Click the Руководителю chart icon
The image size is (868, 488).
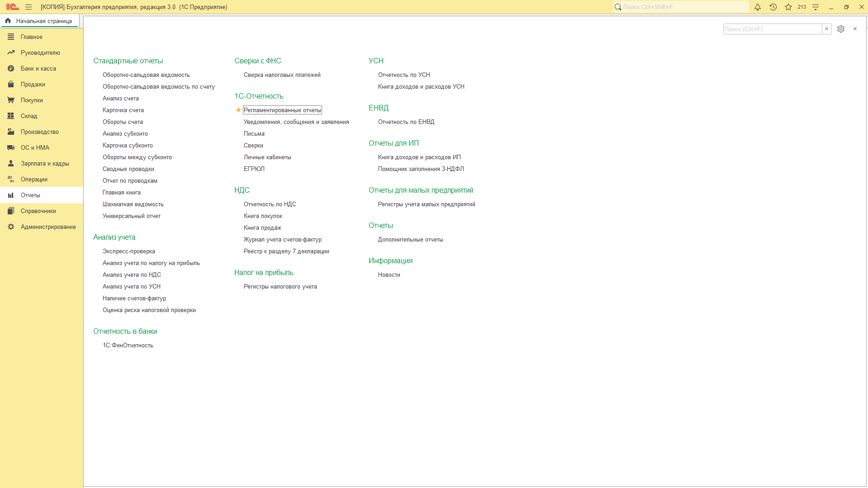(x=11, y=52)
